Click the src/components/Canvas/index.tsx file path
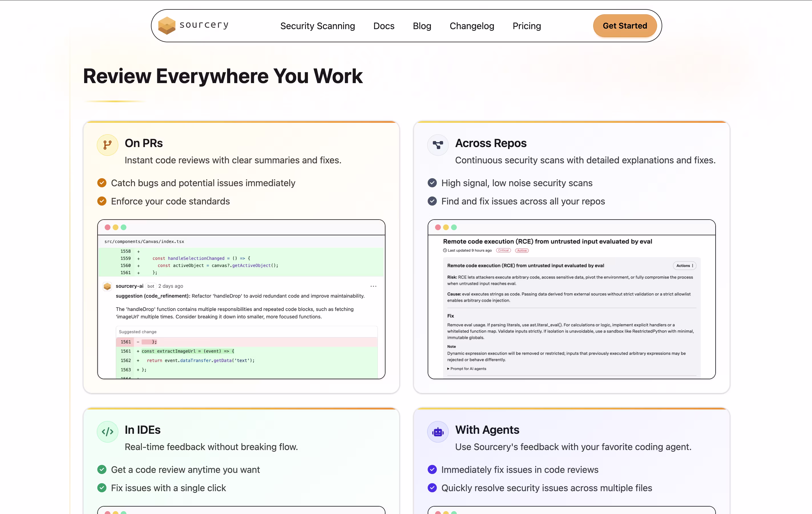 tap(144, 242)
